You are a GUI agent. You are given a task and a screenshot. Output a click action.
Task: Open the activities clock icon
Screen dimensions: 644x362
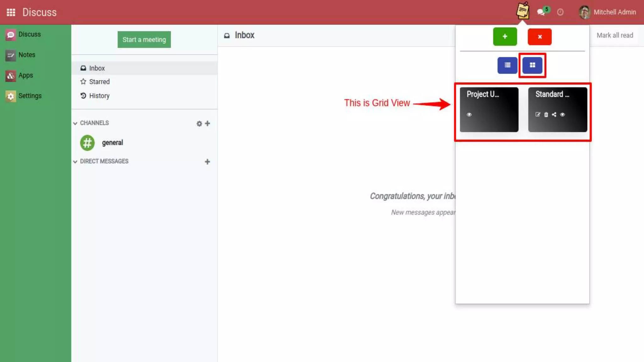[560, 12]
